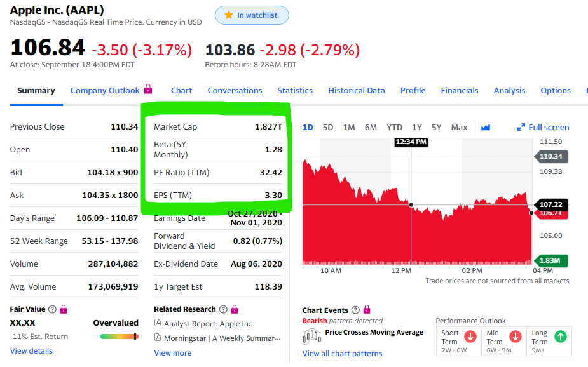588x367 pixels.
Task: Open the Financials tab
Action: [460, 91]
